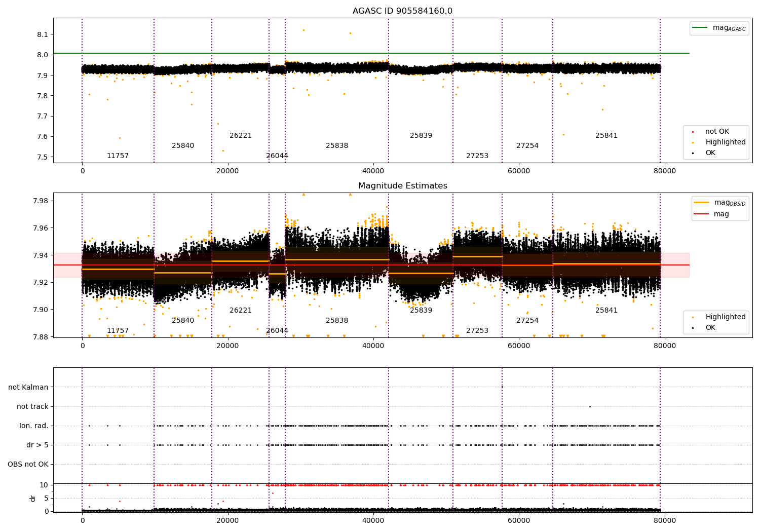760x532 pixels.
Task: Click obsid label 27254 in the AGASC ID plot
Action: [527, 145]
